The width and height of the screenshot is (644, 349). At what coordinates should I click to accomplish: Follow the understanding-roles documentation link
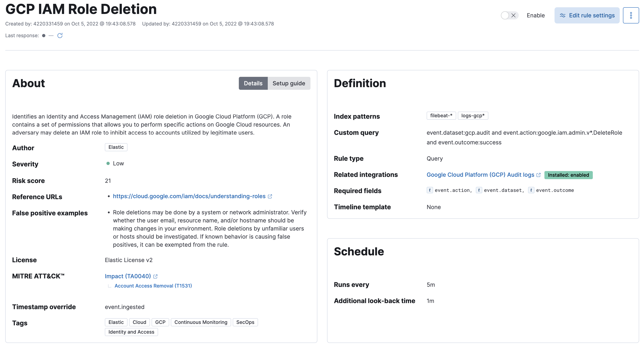click(189, 196)
